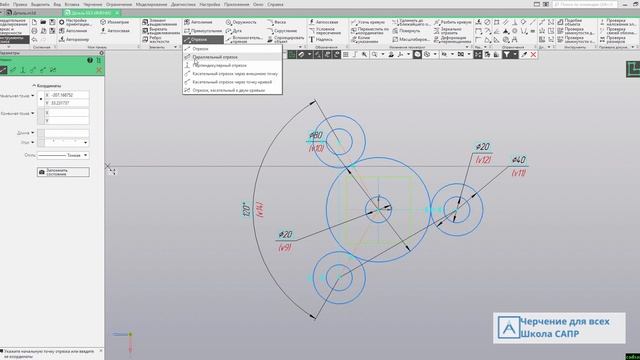Close the active green document tab

pyautogui.click(x=117, y=13)
